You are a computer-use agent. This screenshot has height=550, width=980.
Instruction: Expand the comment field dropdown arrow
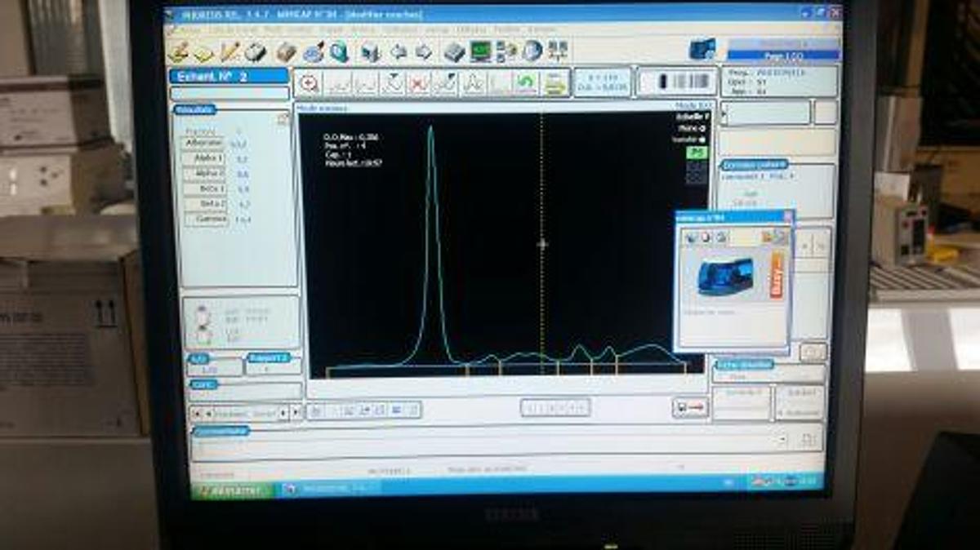(783, 440)
